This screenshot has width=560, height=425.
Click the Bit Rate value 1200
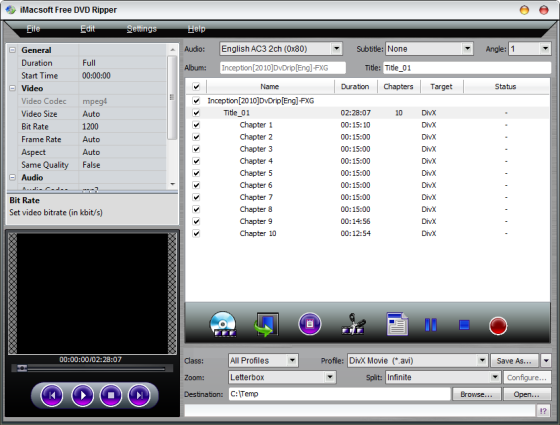[90, 126]
